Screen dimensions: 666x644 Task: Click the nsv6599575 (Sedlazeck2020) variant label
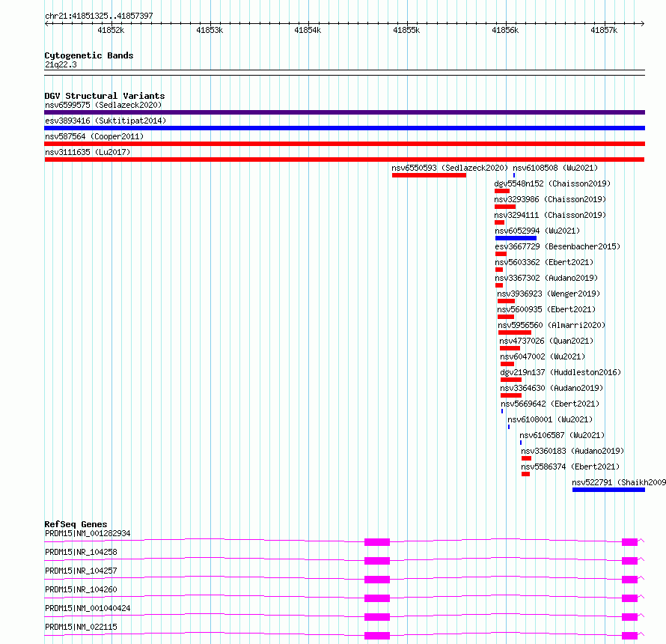coord(103,105)
